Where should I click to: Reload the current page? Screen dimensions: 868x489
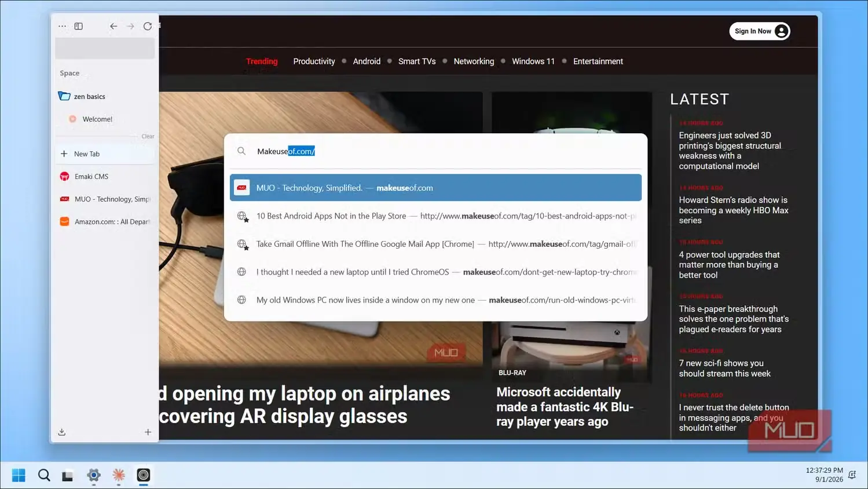148,26
